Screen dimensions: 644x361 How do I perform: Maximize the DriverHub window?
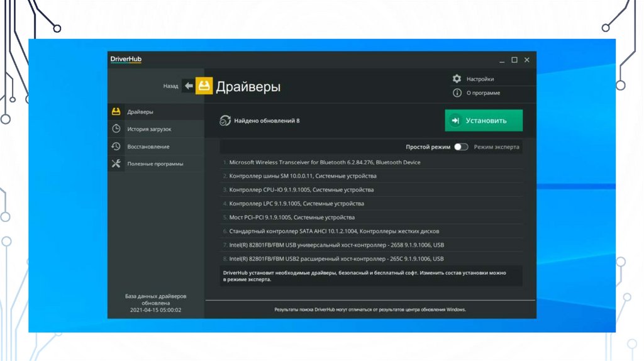[x=514, y=60]
